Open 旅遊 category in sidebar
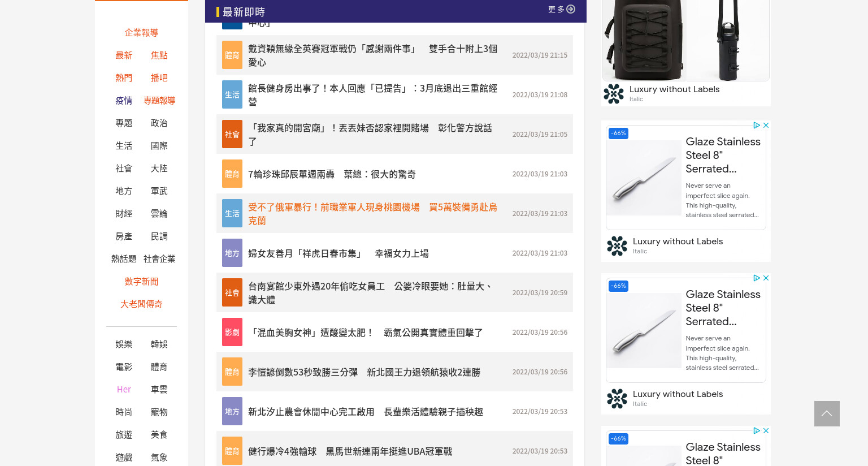 pyautogui.click(x=124, y=435)
